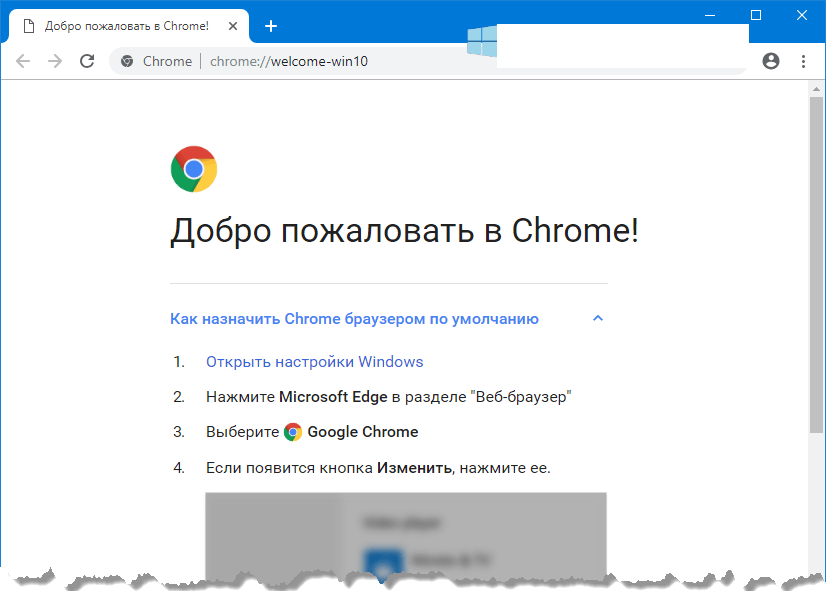Click heading "Как назначить Chrome браузером по умолчанию"

coord(354,319)
